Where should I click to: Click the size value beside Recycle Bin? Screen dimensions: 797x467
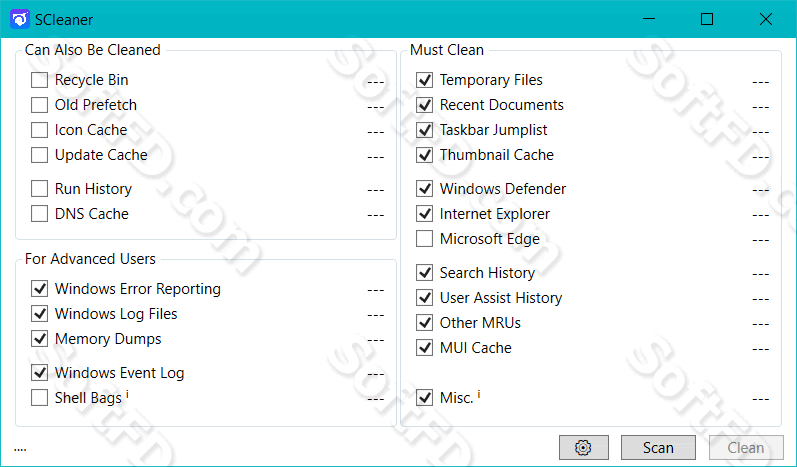pyautogui.click(x=376, y=82)
